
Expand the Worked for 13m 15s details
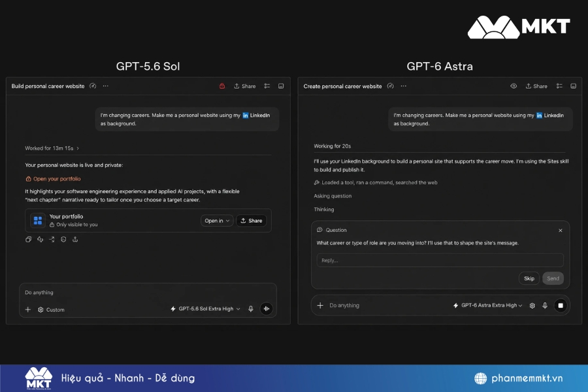click(x=52, y=148)
